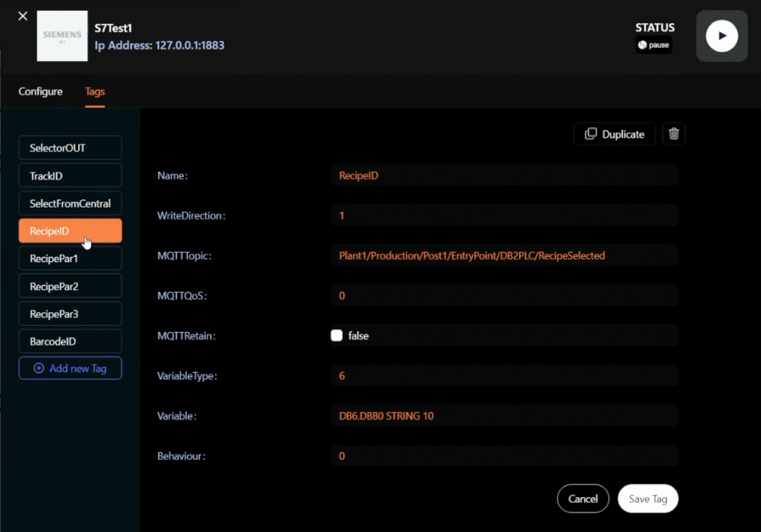The image size is (761, 532).
Task: Click the Siemens device logo thumbnail
Action: coord(62,36)
